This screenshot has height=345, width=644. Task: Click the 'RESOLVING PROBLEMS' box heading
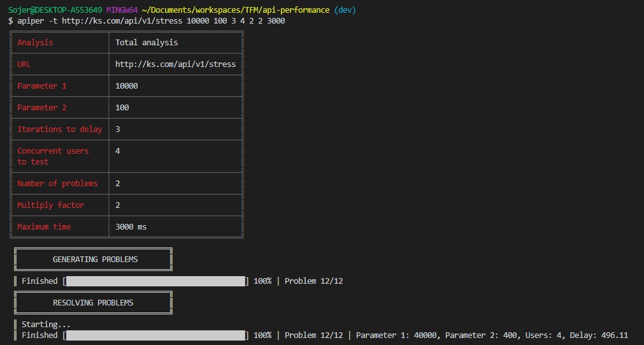[x=93, y=303]
